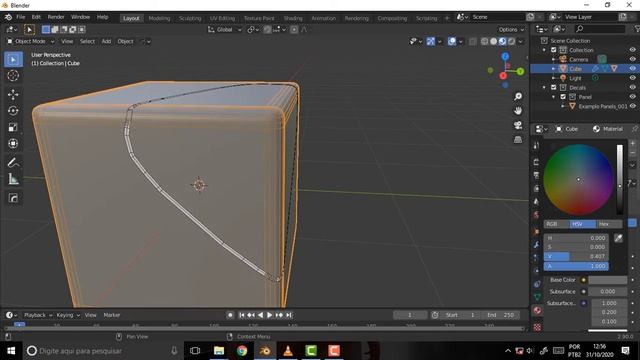Click the End frame field
This screenshot has width=640, height=360.
[x=501, y=315]
